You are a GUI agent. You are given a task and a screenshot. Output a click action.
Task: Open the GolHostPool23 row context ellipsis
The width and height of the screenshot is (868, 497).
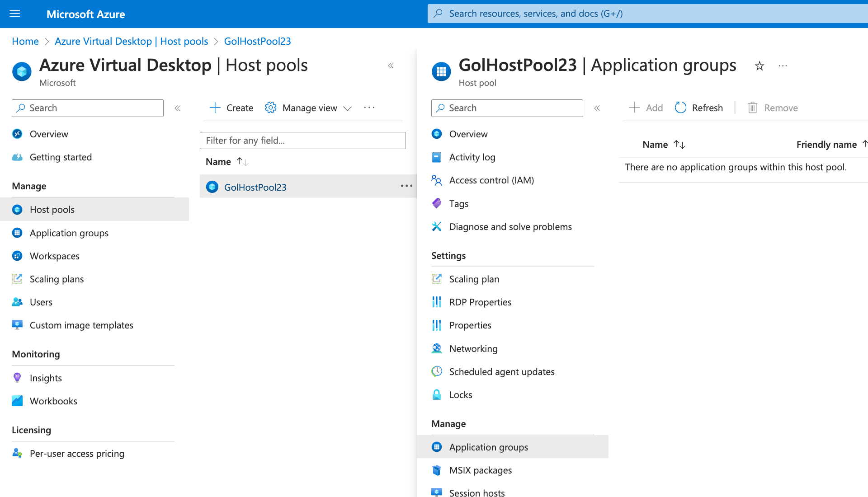tap(406, 186)
